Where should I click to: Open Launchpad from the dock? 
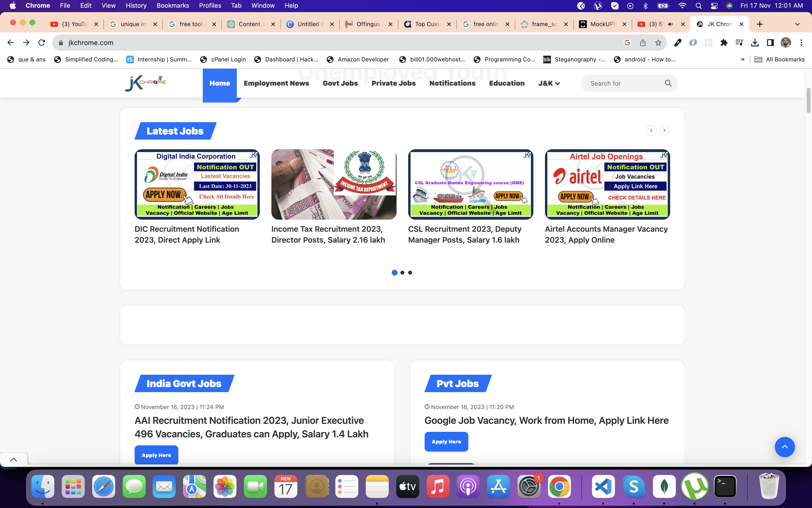73,486
